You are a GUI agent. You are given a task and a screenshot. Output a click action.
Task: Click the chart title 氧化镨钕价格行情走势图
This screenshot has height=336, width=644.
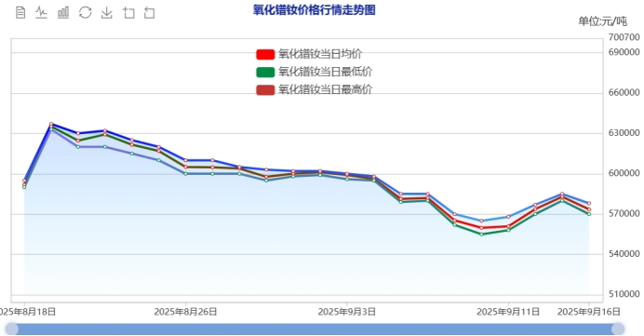point(315,10)
